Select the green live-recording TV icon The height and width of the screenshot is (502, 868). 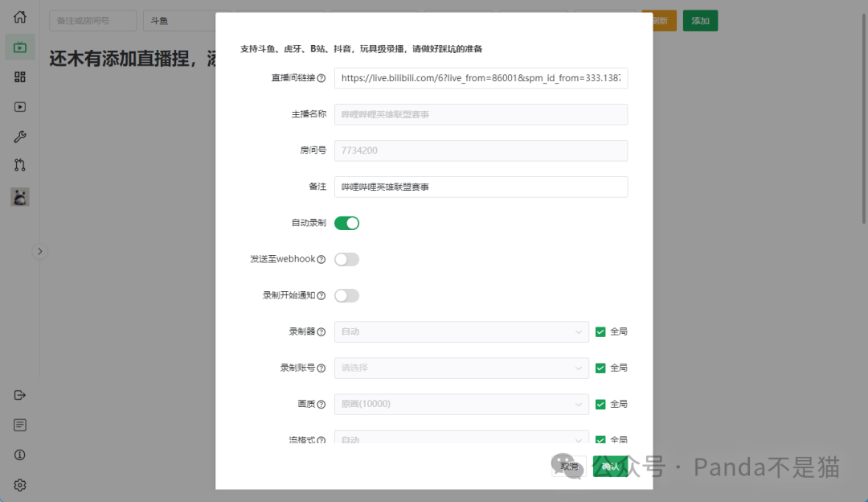click(20, 47)
